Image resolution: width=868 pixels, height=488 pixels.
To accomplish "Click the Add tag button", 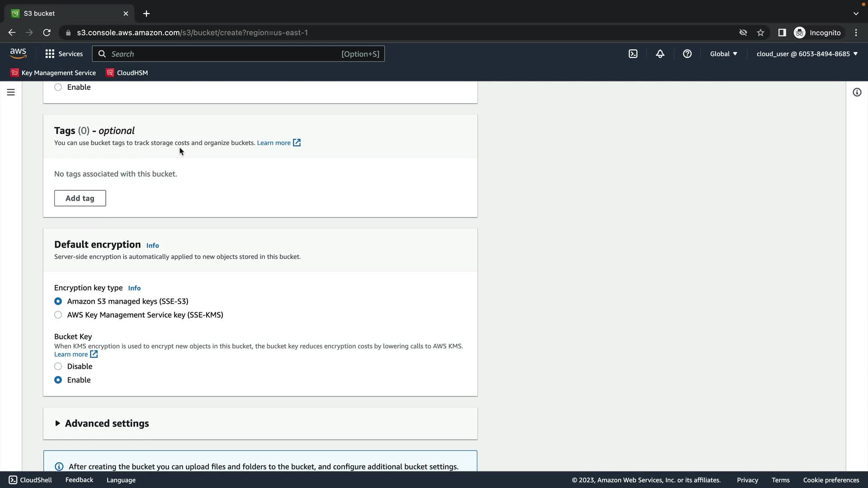I will click(80, 198).
